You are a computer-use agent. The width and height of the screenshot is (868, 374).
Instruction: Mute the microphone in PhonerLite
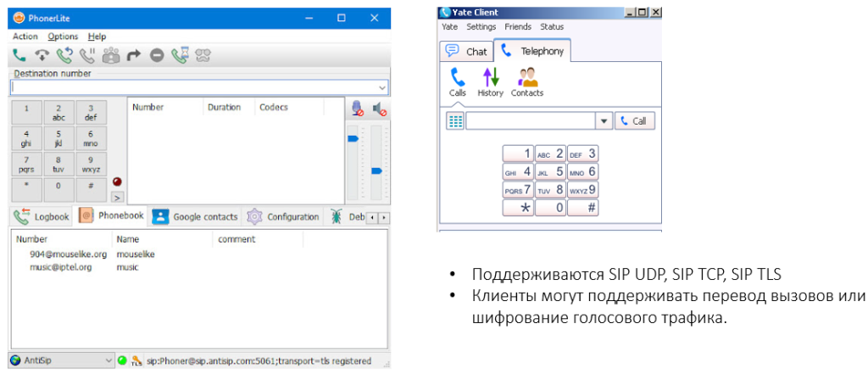click(358, 109)
